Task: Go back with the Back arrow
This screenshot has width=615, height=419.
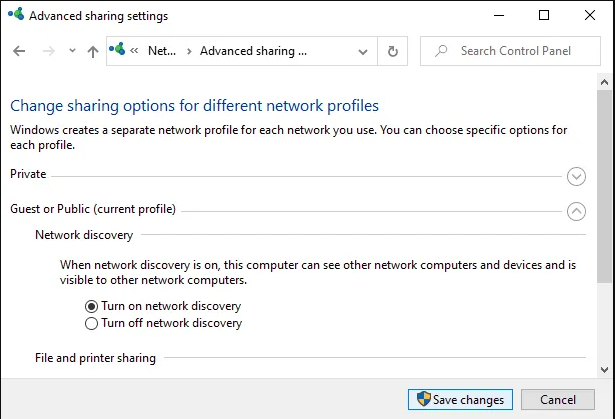Action: (19, 51)
